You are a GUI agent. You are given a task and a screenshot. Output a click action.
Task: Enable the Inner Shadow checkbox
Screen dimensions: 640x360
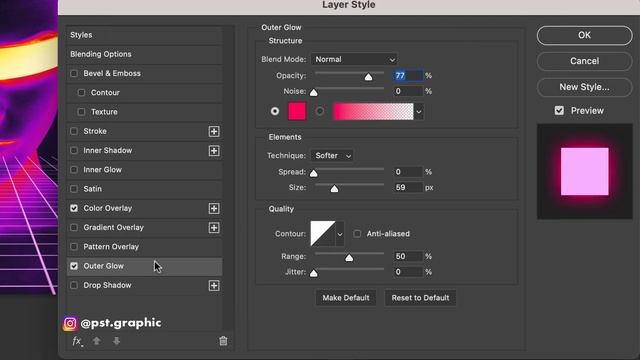74,150
